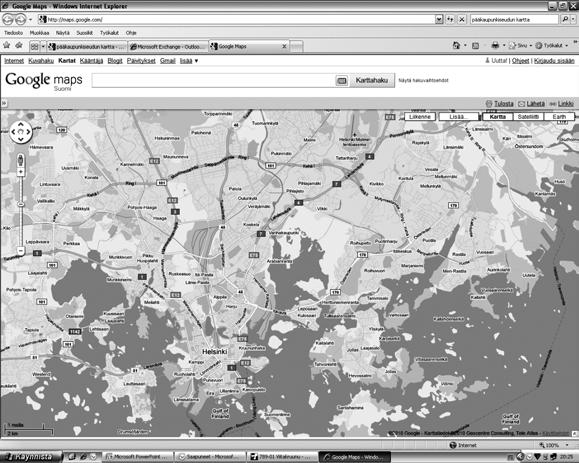This screenshot has width=579, height=463.
Task: Click Näytä hakuvaihtoehdot link
Action: 423,80
